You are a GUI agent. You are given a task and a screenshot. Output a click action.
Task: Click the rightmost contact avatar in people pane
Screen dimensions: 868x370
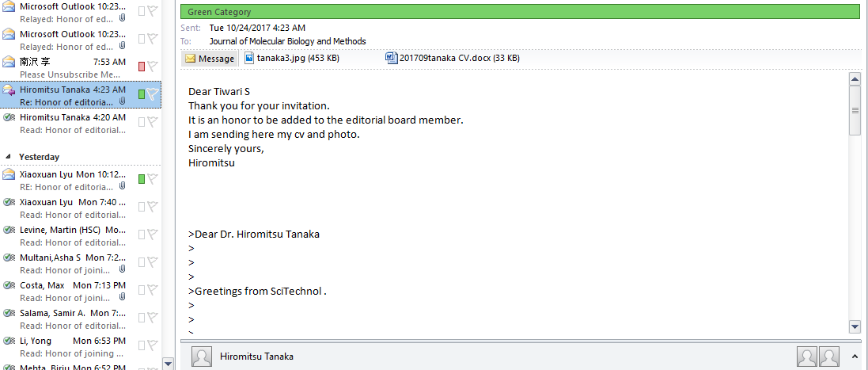(x=828, y=357)
